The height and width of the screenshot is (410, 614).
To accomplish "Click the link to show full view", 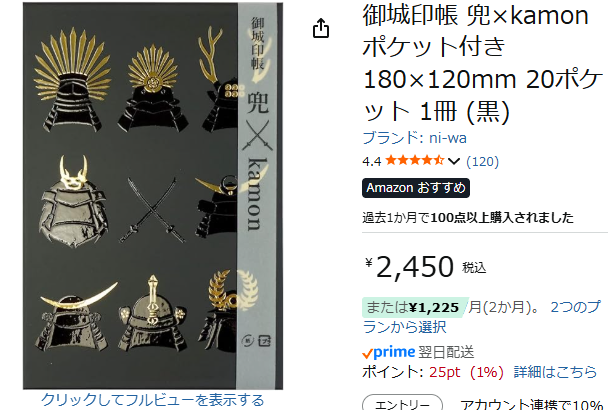I will 153,400.
